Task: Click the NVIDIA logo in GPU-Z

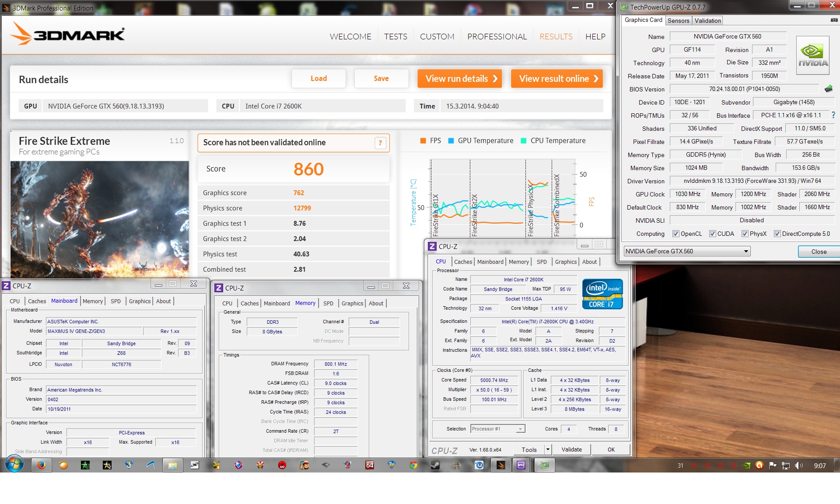Action: click(x=813, y=56)
